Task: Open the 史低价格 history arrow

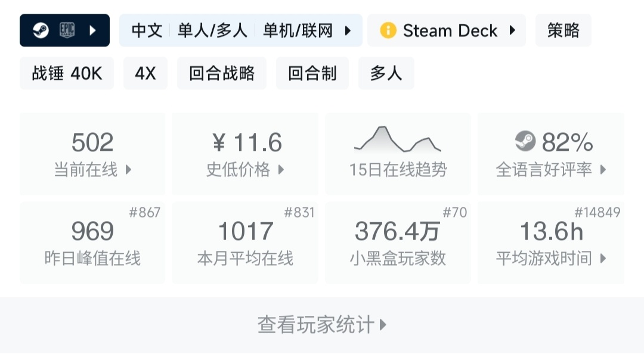Action: click(x=281, y=170)
